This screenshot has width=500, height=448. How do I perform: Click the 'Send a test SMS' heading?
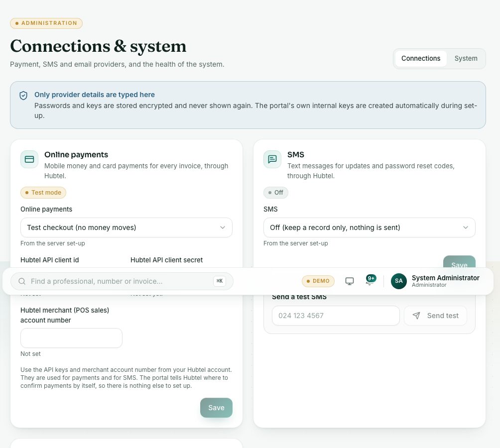click(x=299, y=297)
